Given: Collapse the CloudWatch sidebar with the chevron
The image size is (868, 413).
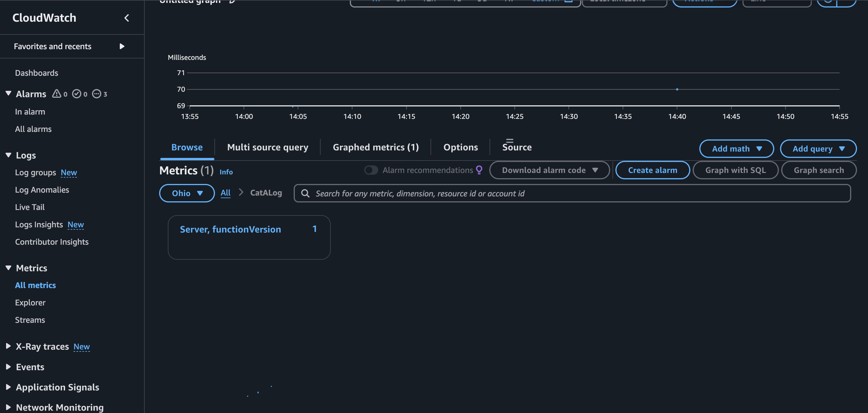Looking at the screenshot, I should pos(127,18).
